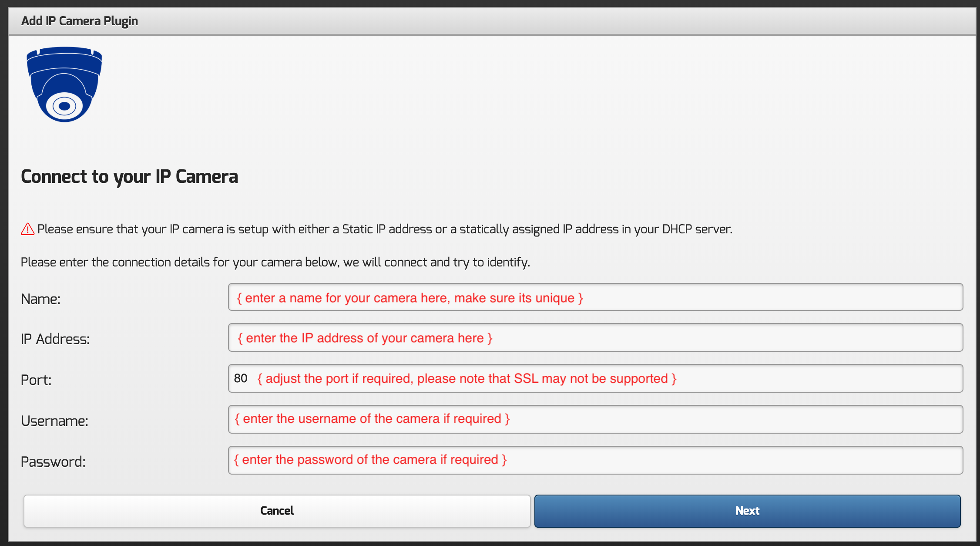Click the "Name:" field label
Viewport: 980px width, 546px height.
40,299
